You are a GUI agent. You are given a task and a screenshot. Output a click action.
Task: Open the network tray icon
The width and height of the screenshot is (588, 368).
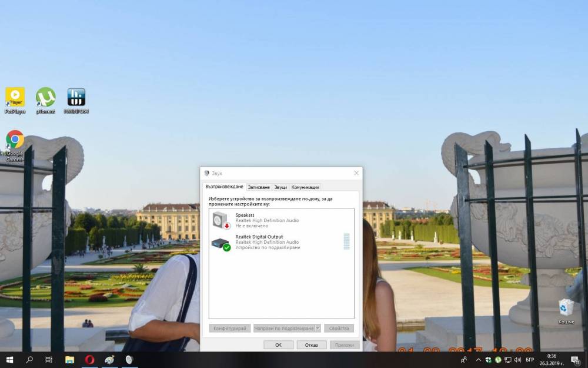508,360
